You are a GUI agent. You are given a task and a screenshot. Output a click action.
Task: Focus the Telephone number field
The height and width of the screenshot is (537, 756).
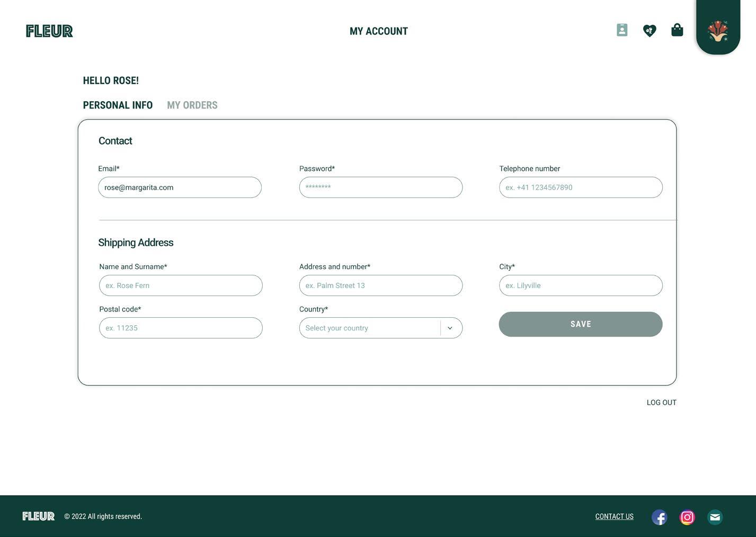pyautogui.click(x=581, y=187)
